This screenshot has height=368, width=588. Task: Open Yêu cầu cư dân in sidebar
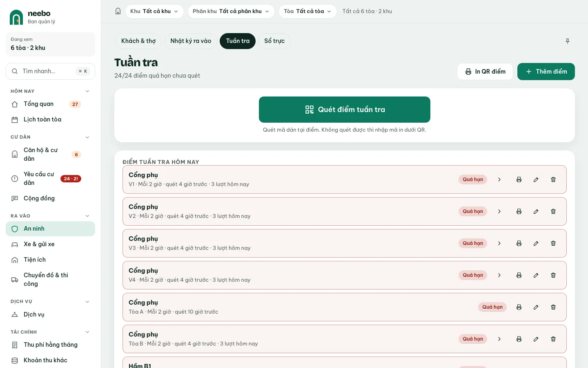pyautogui.click(x=50, y=179)
